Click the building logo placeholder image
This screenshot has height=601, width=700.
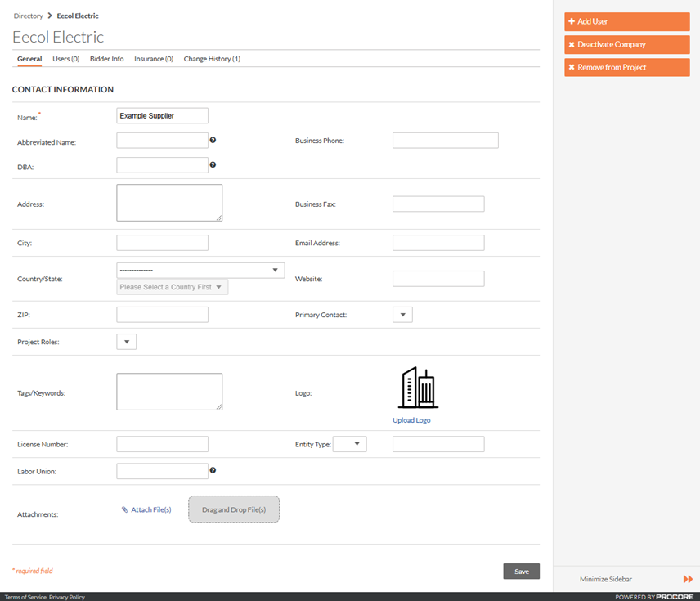point(418,387)
